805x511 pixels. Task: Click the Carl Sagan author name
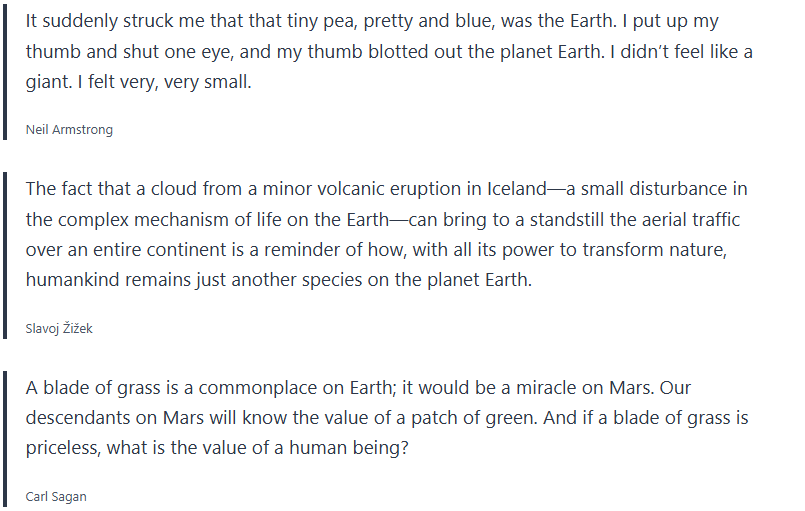click(x=56, y=496)
